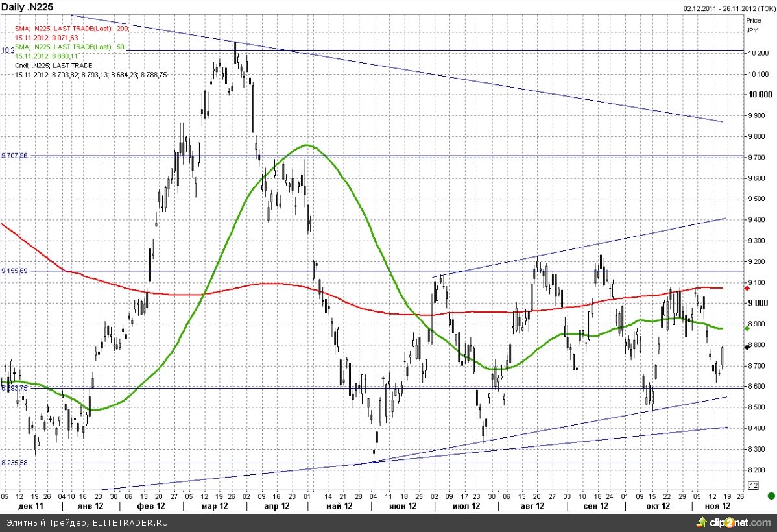The width and height of the screenshot is (777, 532).
Task: Click the 8 235,58 support level label
Action: (x=14, y=463)
